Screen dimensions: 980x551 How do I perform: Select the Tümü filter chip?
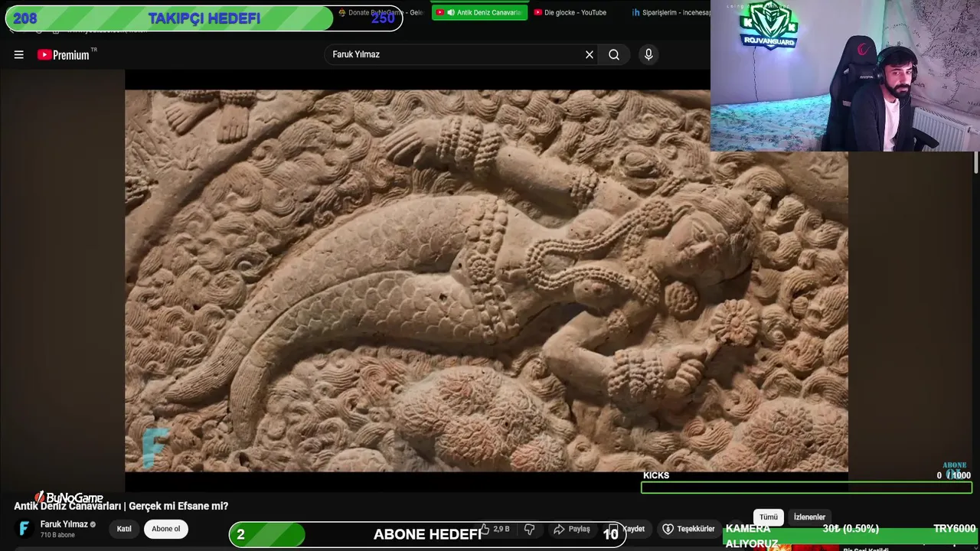point(769,517)
